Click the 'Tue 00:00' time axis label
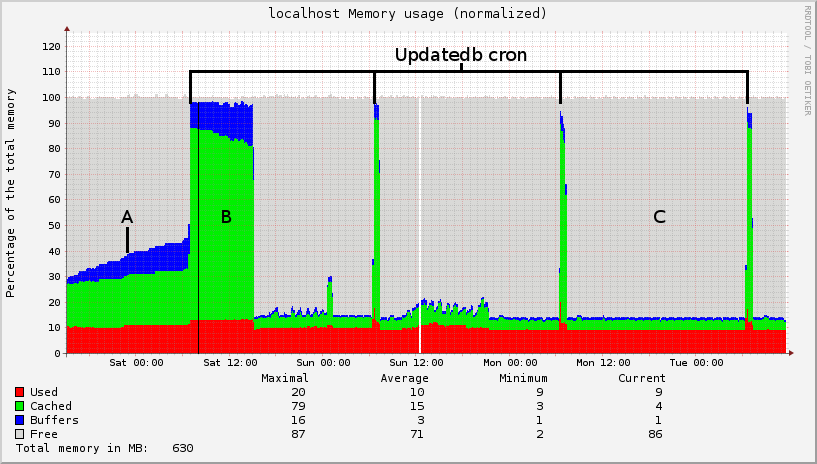 [x=696, y=363]
